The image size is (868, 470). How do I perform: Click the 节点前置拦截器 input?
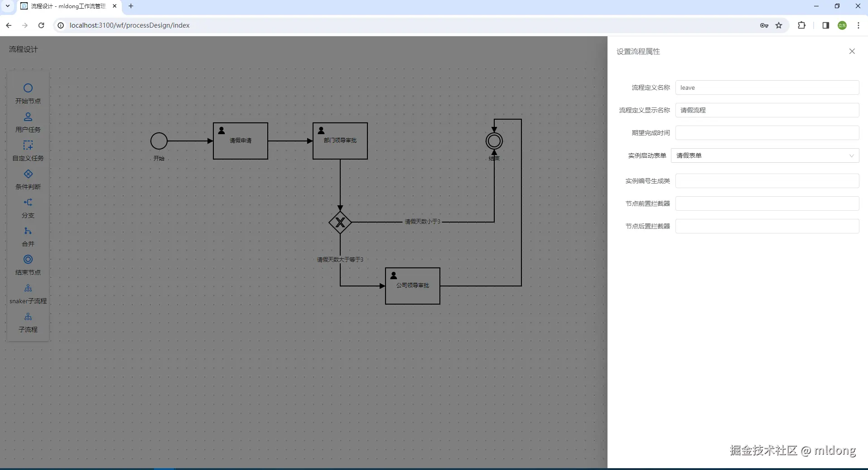pos(767,204)
